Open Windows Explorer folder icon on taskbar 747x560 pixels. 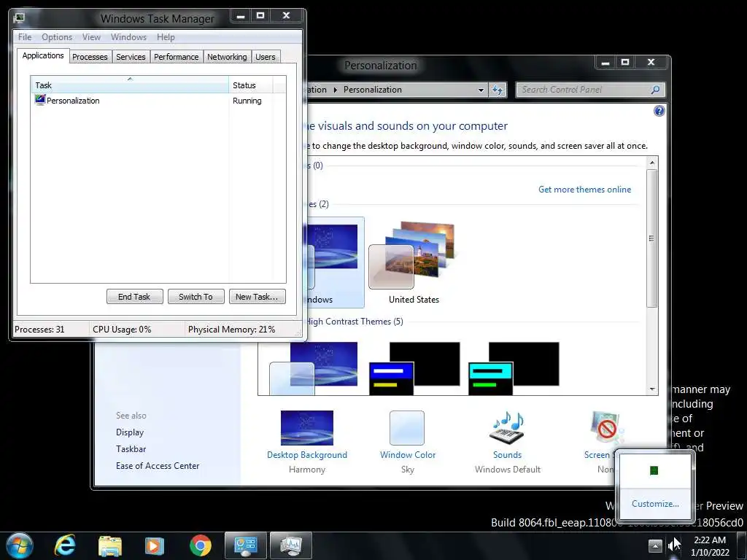pyautogui.click(x=110, y=545)
